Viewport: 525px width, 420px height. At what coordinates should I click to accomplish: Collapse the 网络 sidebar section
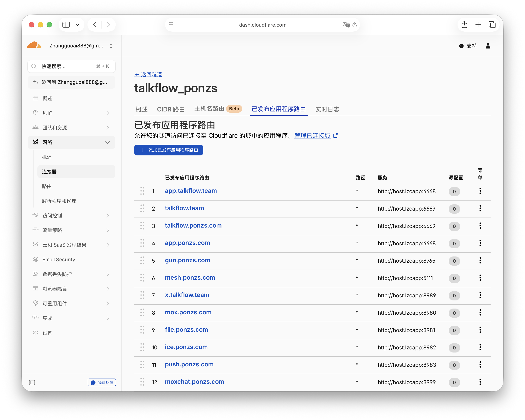71,142
